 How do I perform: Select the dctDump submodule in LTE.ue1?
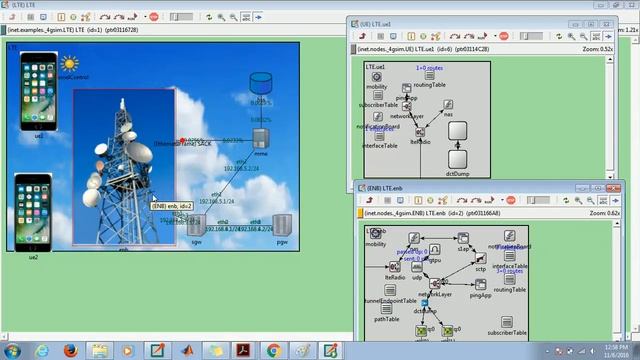pos(458,160)
